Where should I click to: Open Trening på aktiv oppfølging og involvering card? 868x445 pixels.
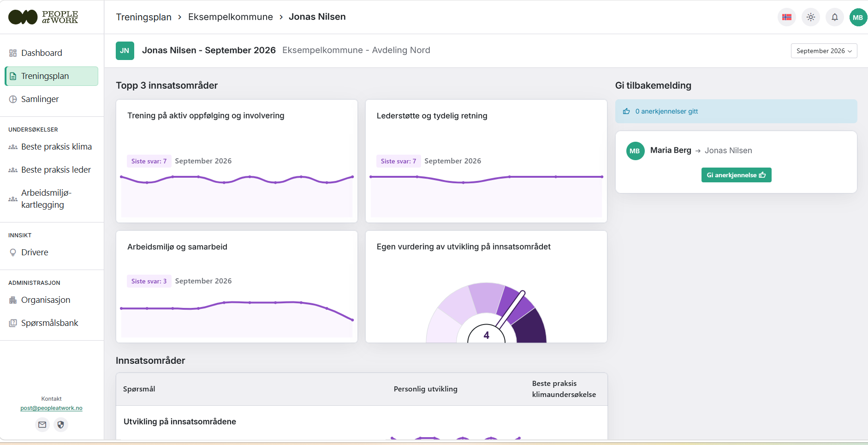point(237,161)
